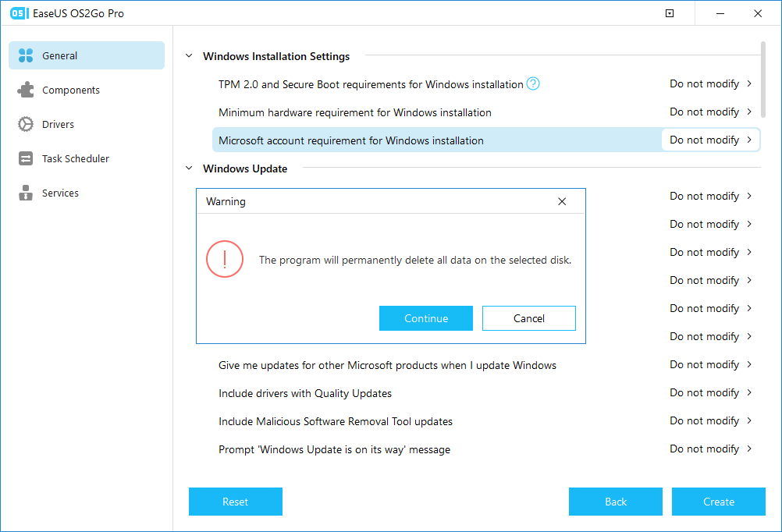Click the red warning exclamation icon

(x=225, y=259)
